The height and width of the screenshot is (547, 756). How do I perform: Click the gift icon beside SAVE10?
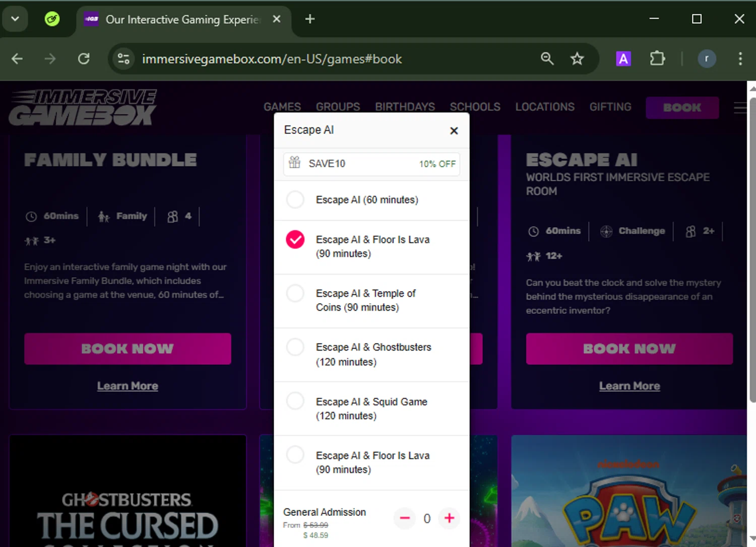[x=294, y=162]
